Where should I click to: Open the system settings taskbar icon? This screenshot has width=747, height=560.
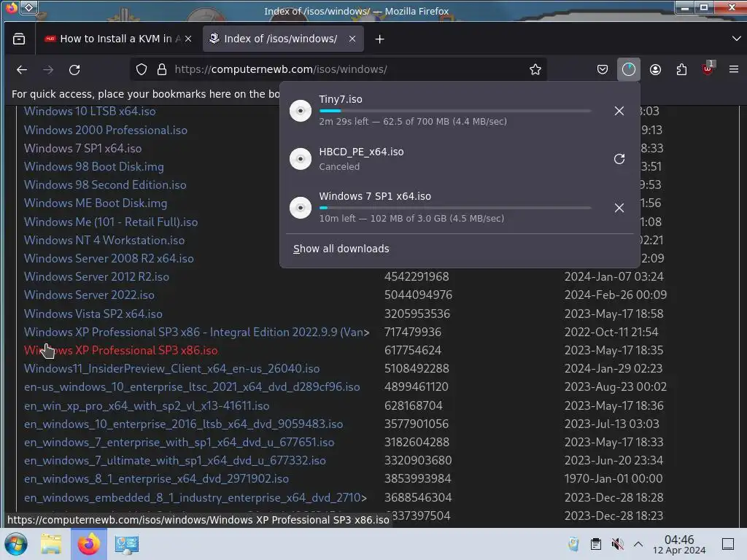click(x=127, y=544)
